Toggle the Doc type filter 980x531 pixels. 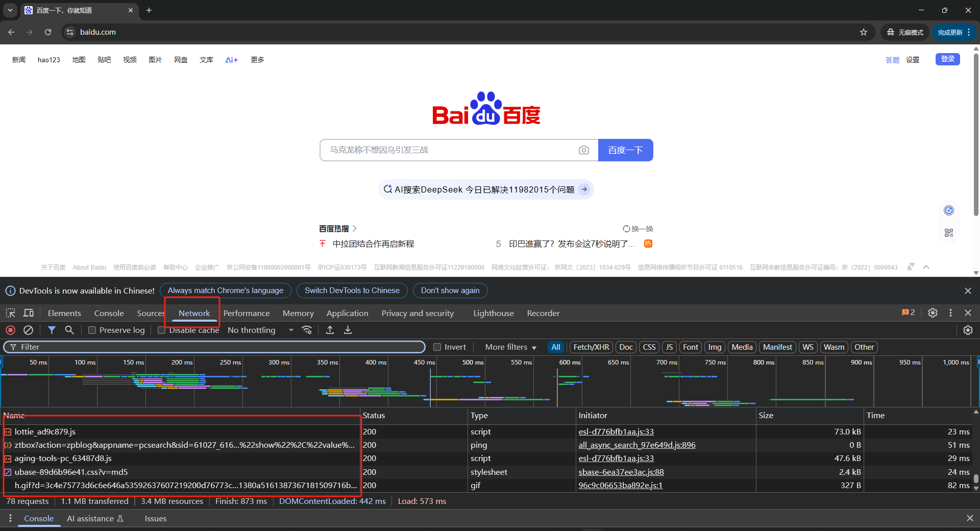(626, 347)
